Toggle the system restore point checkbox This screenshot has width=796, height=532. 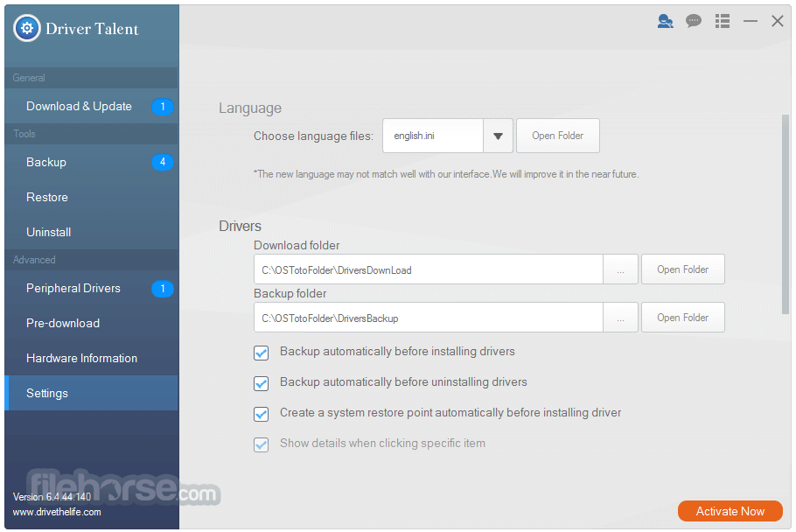point(261,414)
